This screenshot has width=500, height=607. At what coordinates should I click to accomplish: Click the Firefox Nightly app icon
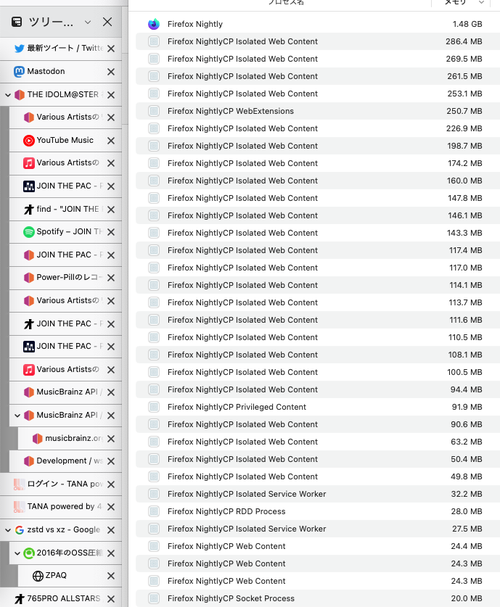point(154,24)
